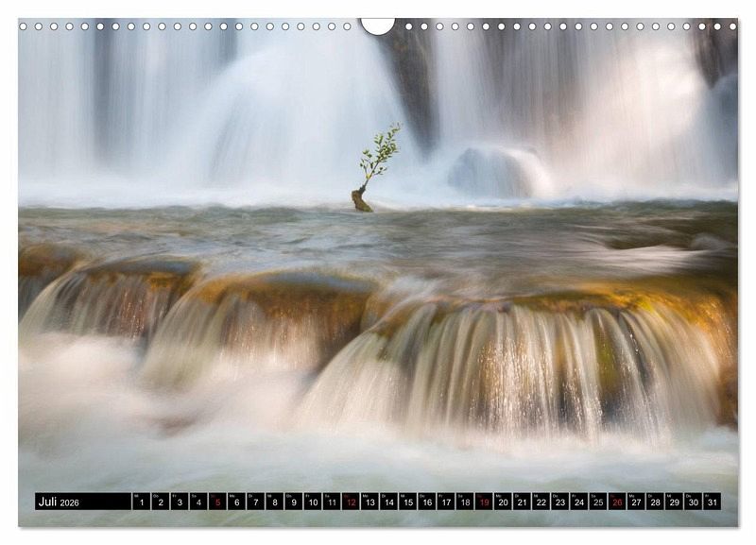Image resolution: width=756 pixels, height=545 pixels.
Task: Select Sunday the 5th in red
Action: [x=217, y=502]
